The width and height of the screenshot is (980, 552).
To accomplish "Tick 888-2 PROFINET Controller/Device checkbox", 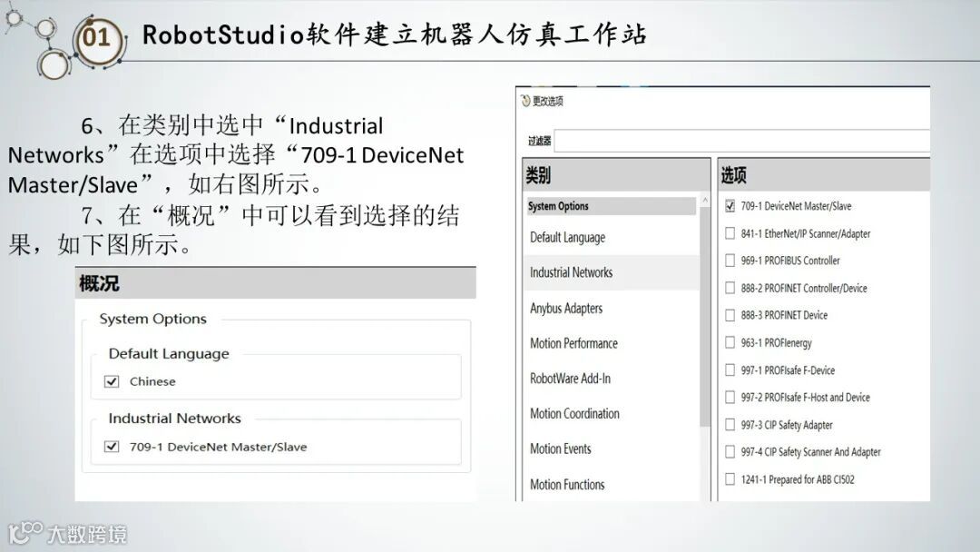I will tap(730, 288).
